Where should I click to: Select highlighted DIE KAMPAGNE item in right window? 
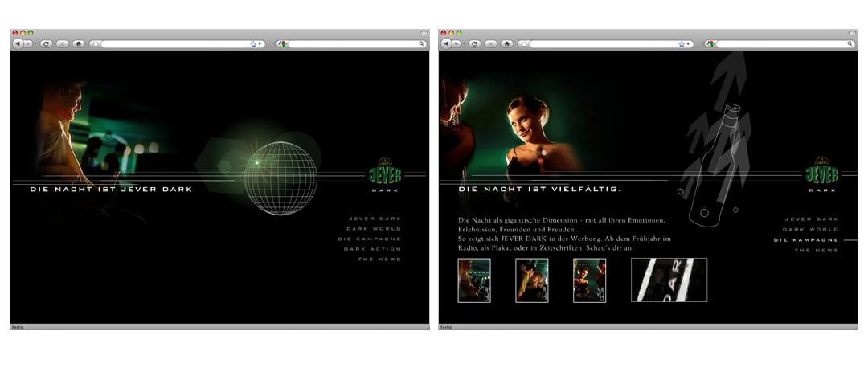806,239
